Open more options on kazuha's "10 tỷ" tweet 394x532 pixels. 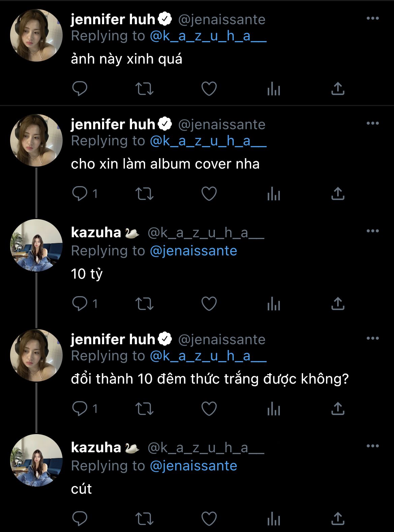(x=372, y=231)
